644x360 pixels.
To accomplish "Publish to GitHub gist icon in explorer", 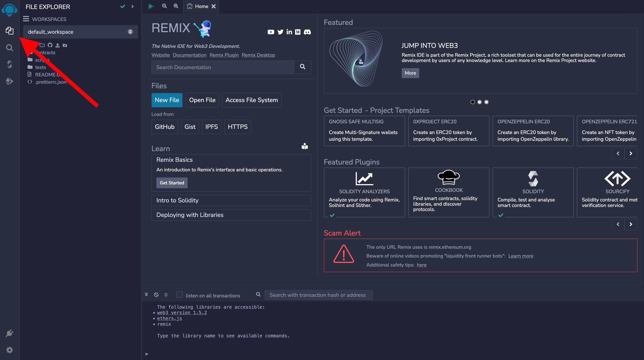I will point(50,45).
